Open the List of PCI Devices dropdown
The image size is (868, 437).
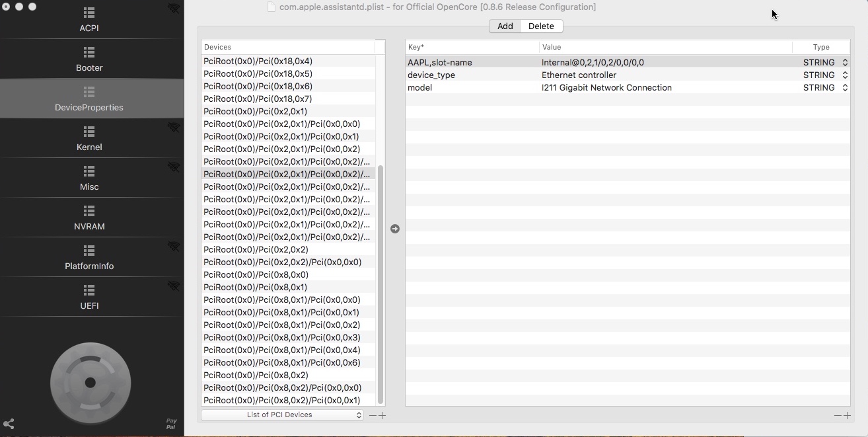click(x=283, y=415)
